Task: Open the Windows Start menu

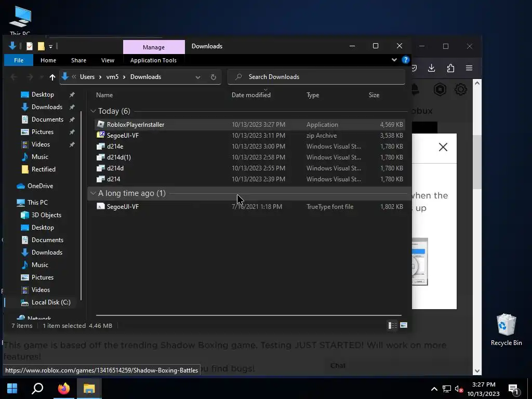Action: point(12,388)
